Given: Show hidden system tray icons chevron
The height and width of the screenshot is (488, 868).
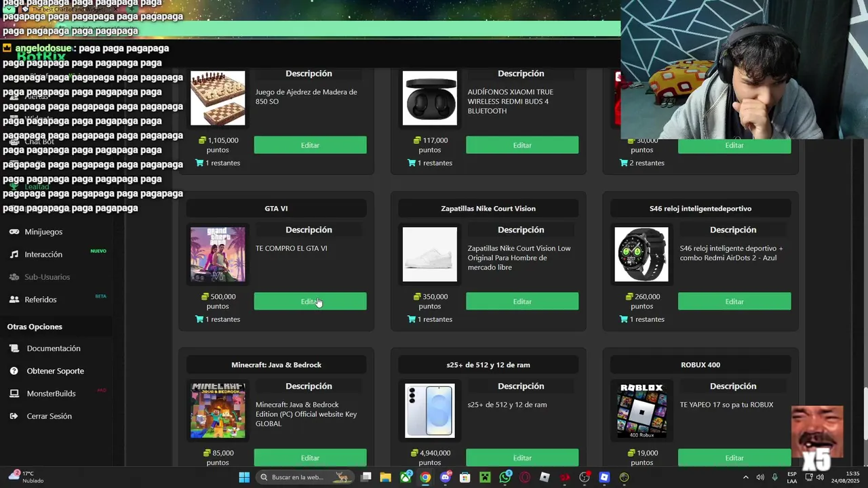Looking at the screenshot, I should pyautogui.click(x=746, y=477).
